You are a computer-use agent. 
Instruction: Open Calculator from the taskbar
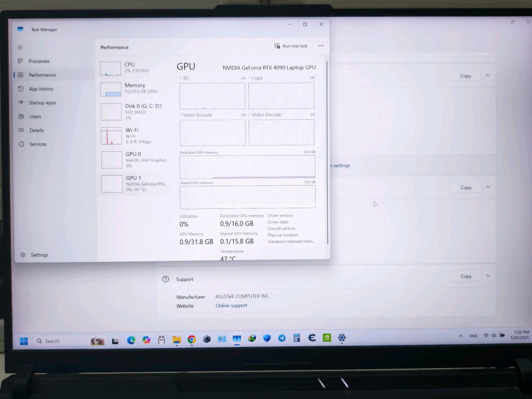point(297,338)
